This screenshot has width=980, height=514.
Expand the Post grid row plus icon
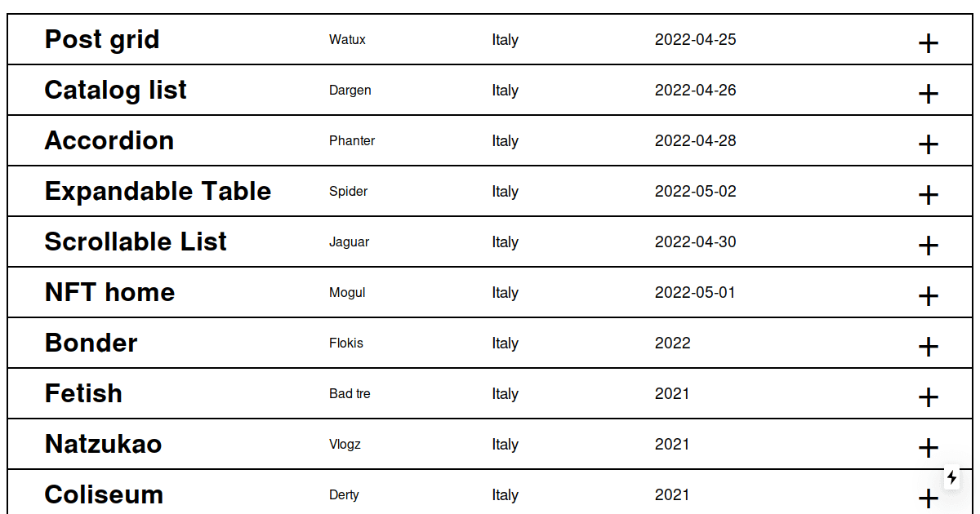(x=929, y=43)
